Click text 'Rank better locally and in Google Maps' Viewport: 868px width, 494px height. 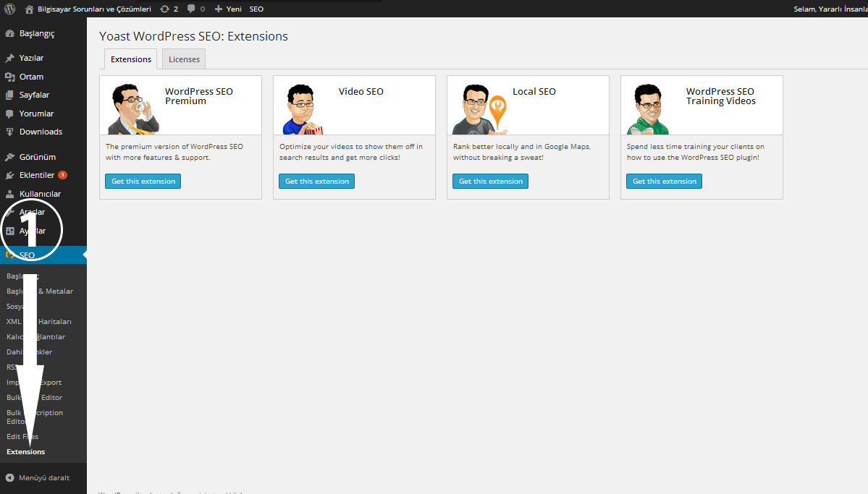(x=521, y=147)
